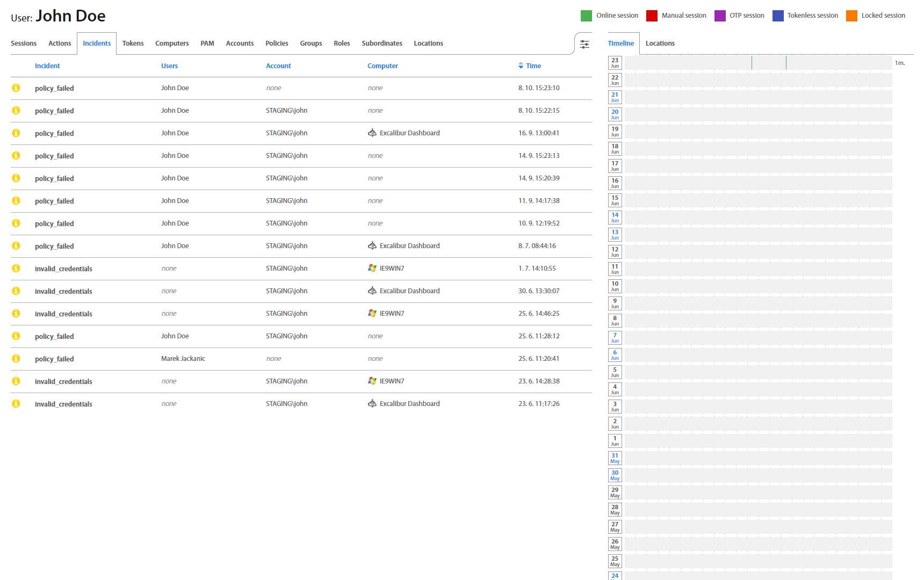Sort by the Incident column header
The height and width of the screenshot is (580, 924).
pyautogui.click(x=47, y=66)
